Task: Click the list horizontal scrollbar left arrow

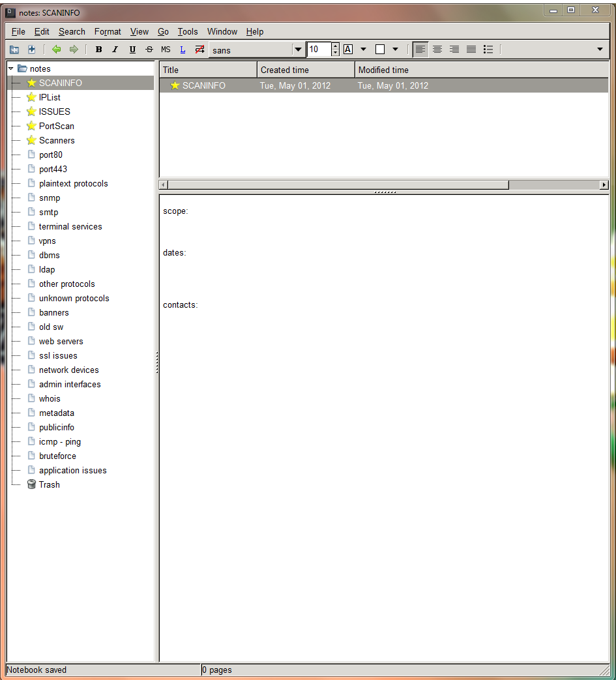Action: click(164, 185)
